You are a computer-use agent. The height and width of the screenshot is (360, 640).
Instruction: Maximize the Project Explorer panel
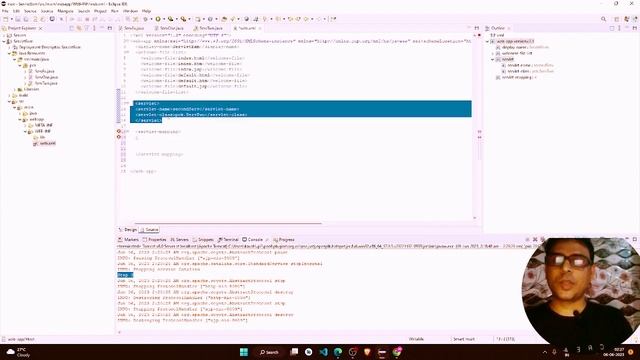[x=110, y=28]
